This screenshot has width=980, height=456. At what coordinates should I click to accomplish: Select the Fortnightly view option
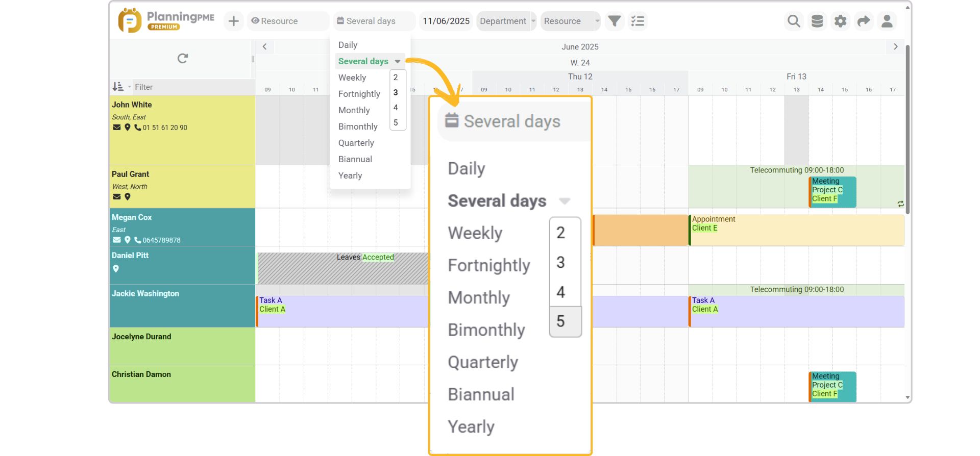(359, 94)
